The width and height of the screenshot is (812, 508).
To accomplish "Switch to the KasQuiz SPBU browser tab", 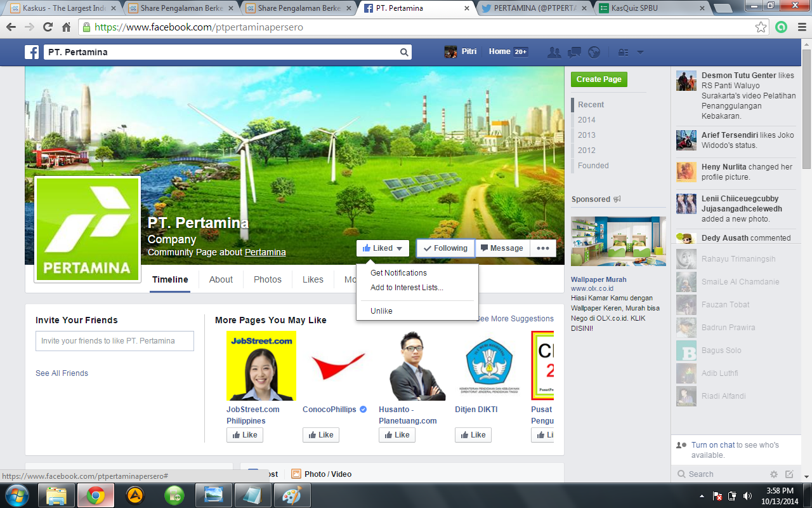I will point(652,8).
